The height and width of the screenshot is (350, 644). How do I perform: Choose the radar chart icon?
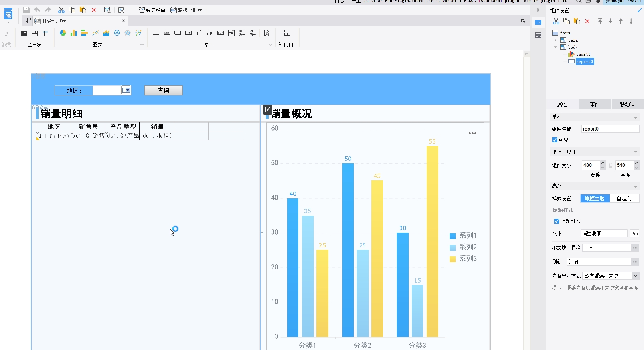[128, 33]
